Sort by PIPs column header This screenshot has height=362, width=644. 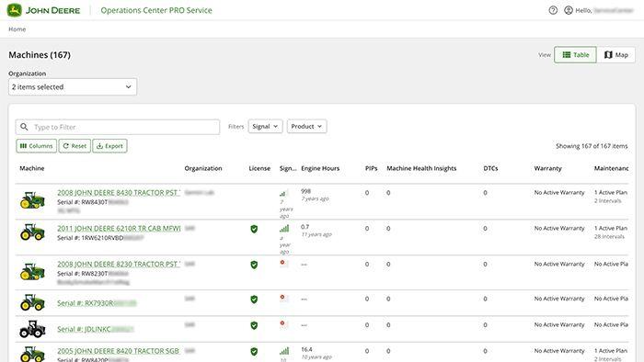tap(372, 168)
